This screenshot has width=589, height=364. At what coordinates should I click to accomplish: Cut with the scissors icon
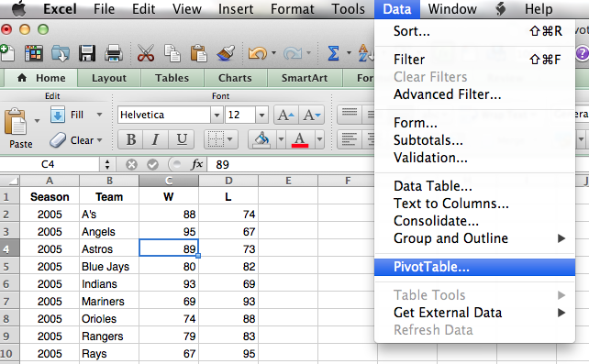146,53
